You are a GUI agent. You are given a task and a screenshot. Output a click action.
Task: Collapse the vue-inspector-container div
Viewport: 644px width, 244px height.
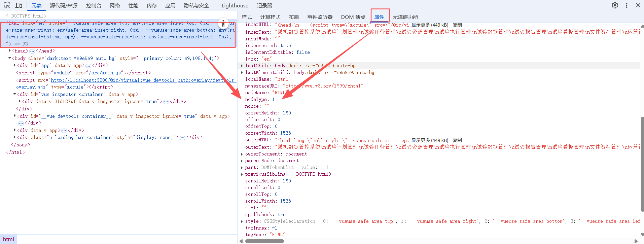tap(14, 94)
